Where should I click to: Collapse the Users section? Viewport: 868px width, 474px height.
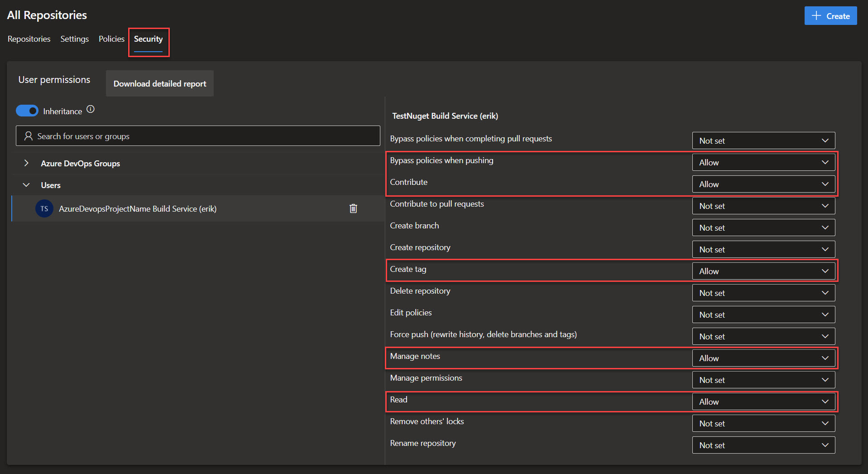coord(26,185)
